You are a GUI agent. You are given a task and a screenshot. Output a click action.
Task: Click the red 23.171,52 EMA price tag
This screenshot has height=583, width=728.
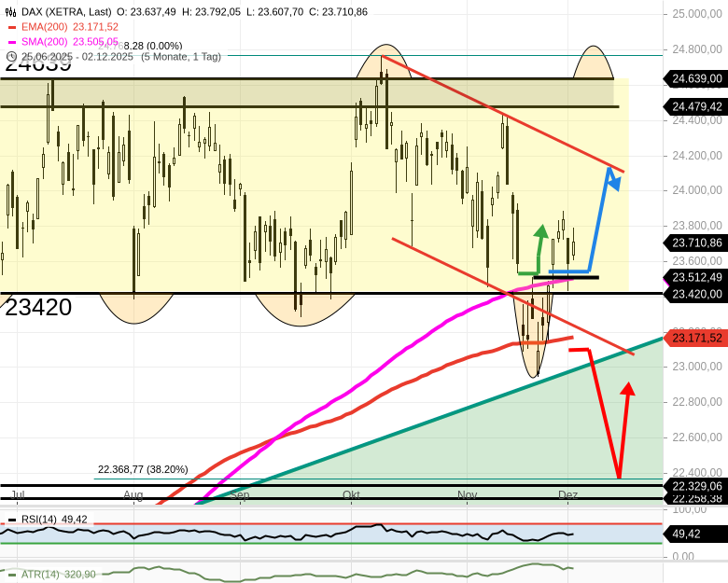tap(696, 338)
